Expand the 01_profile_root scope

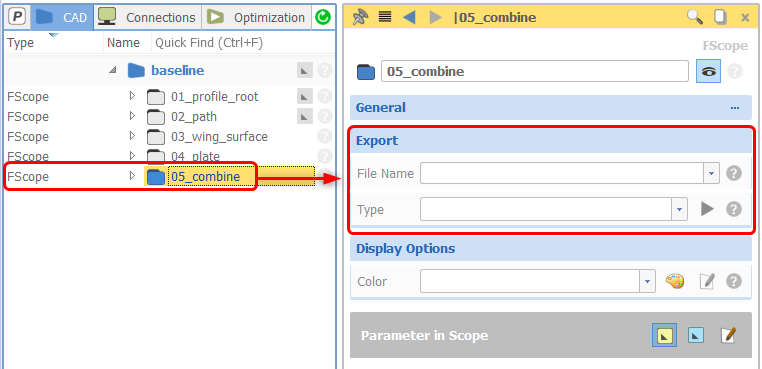(x=132, y=96)
